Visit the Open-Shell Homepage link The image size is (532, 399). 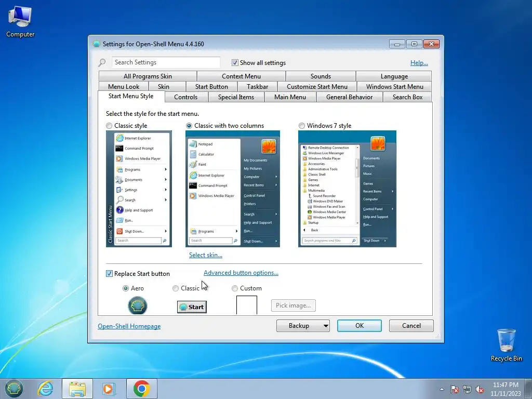(129, 326)
